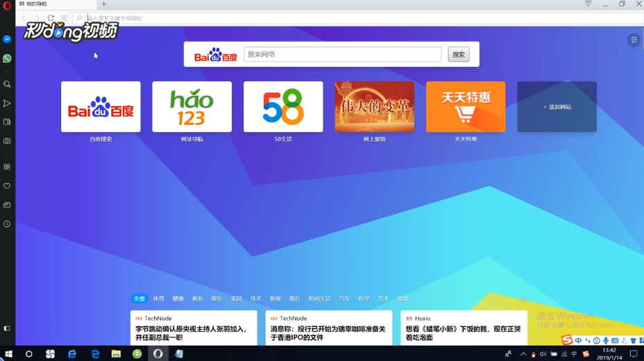The image size is (644, 361).
Task: Select the 健康 news category
Action: pos(178,299)
